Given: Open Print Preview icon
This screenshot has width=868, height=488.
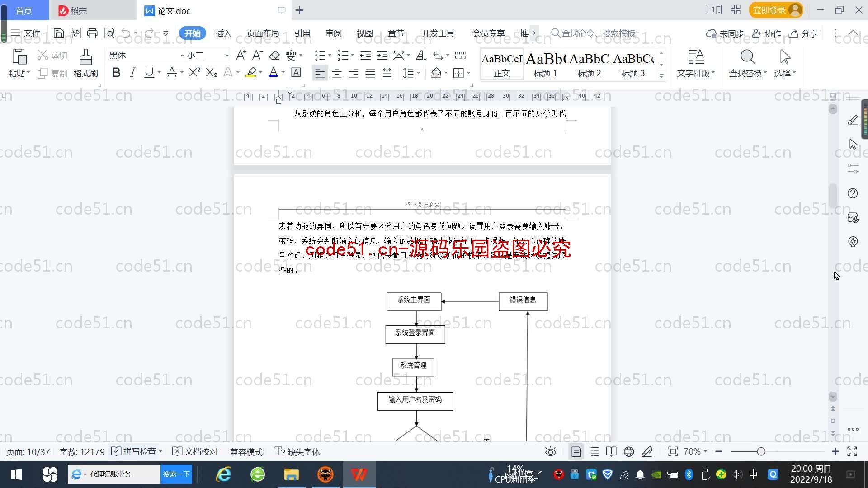Looking at the screenshot, I should point(109,33).
